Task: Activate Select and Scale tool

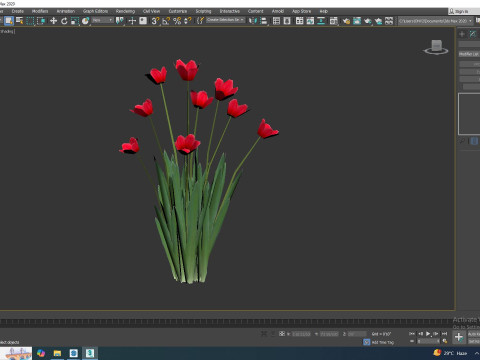Action: point(75,21)
